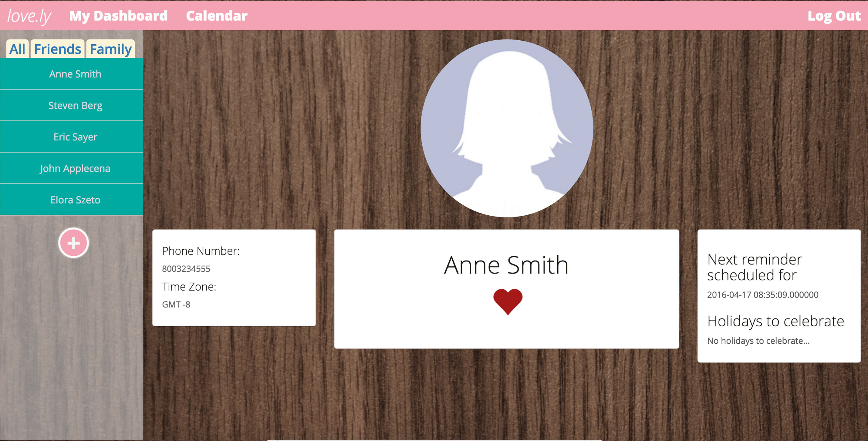Viewport: 868px width, 441px height.
Task: Select John Applecena in contact list
Action: tap(75, 168)
